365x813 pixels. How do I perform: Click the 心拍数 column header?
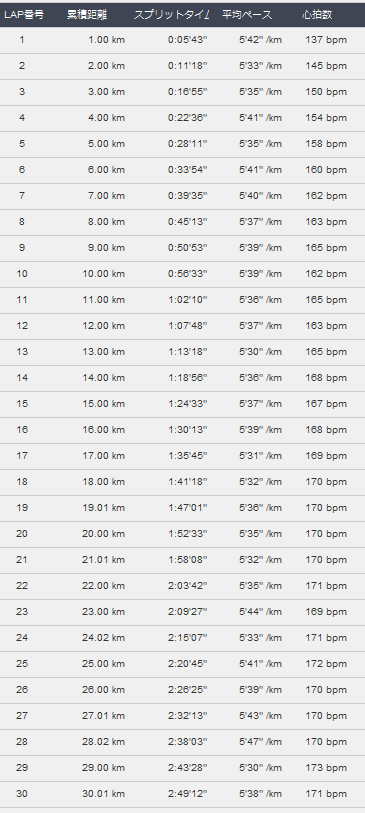pyautogui.click(x=317, y=15)
